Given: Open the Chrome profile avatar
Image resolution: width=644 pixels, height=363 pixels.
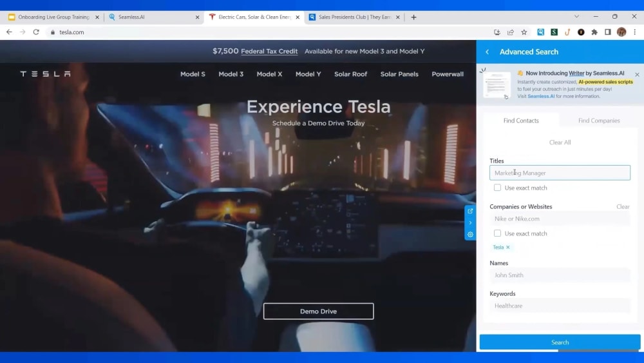Looking at the screenshot, I should pos(621,32).
